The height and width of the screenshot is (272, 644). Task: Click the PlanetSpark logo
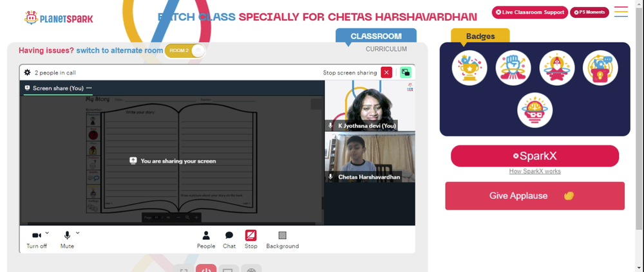(59, 17)
